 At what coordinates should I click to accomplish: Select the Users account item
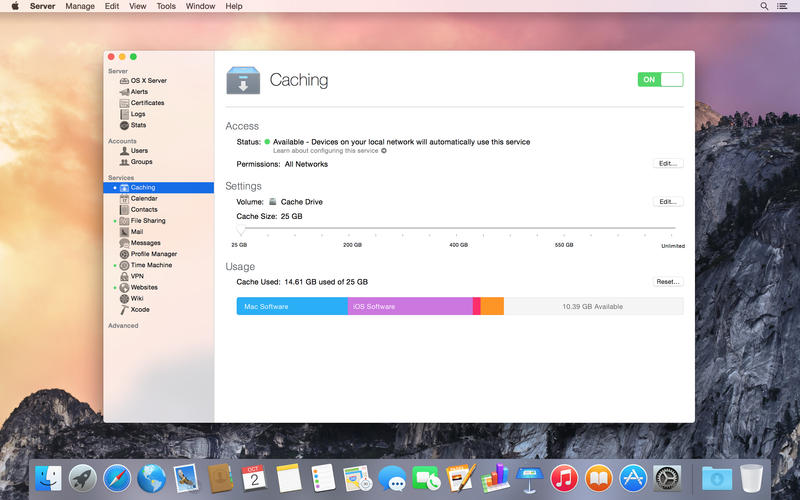coord(139,151)
